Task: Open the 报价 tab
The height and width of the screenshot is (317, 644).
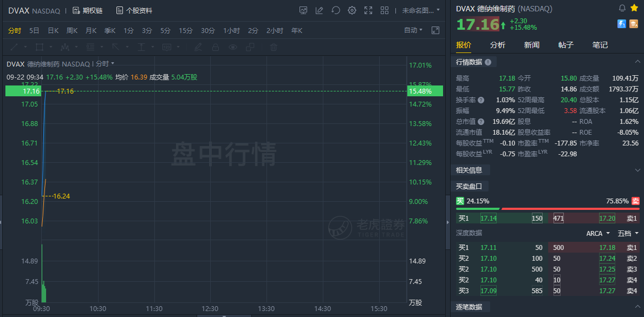Action: (x=464, y=45)
